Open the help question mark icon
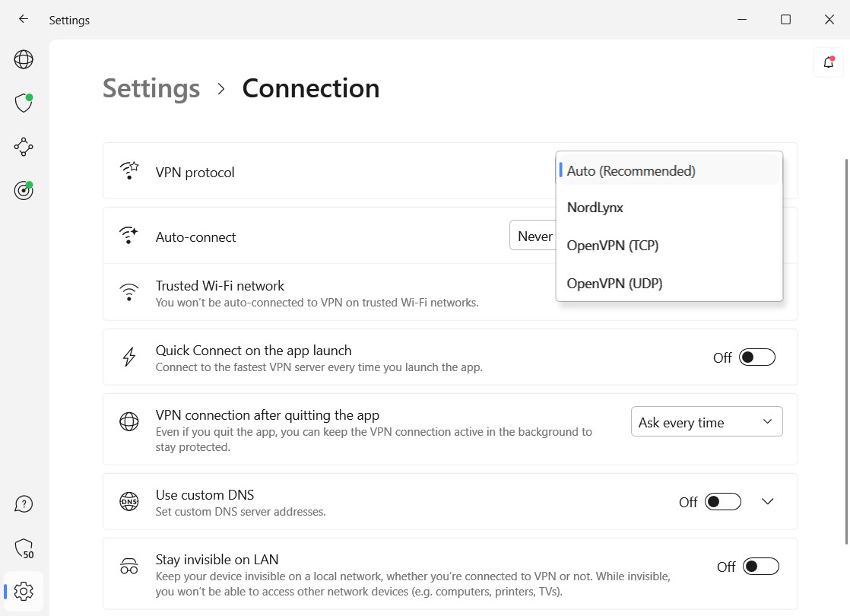 (24, 504)
